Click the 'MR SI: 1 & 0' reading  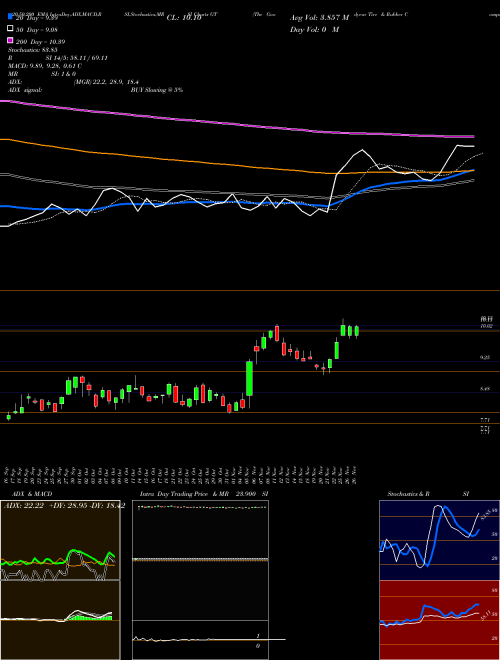tap(42, 74)
